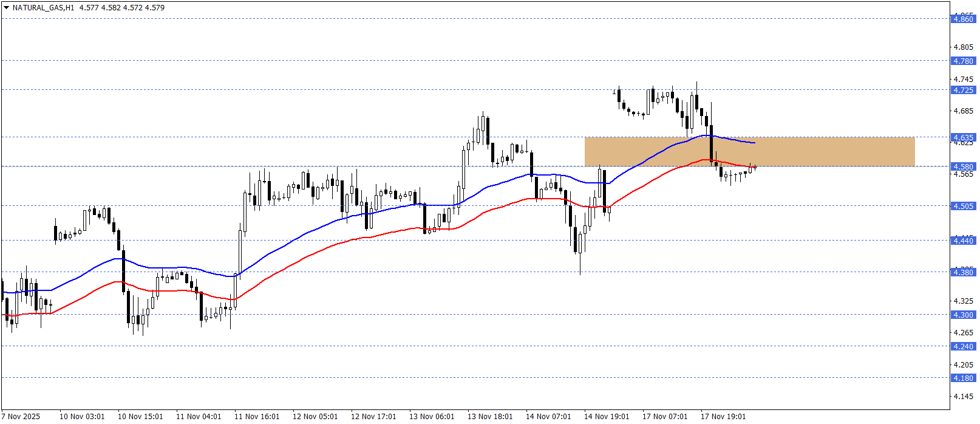Viewport: 980px width, 424px height.
Task: Click the NATURAL_GAS,H1 chart title text
Action: 43,8
